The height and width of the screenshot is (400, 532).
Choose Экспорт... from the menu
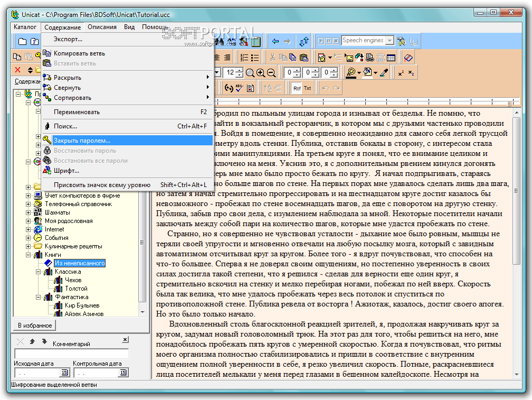click(x=127, y=39)
